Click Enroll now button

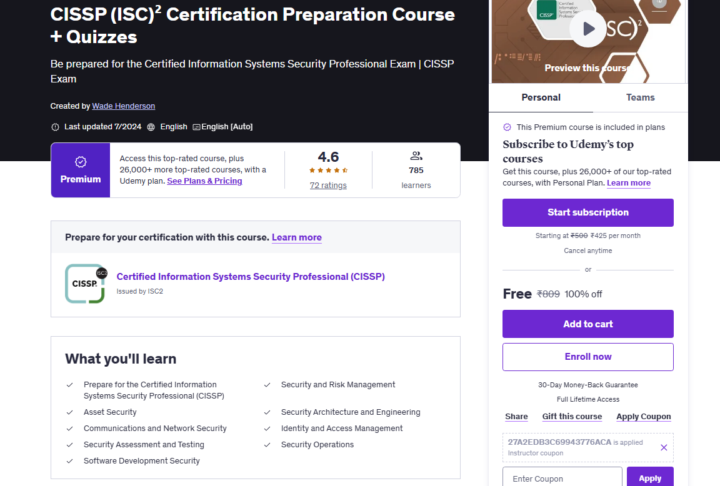point(588,357)
